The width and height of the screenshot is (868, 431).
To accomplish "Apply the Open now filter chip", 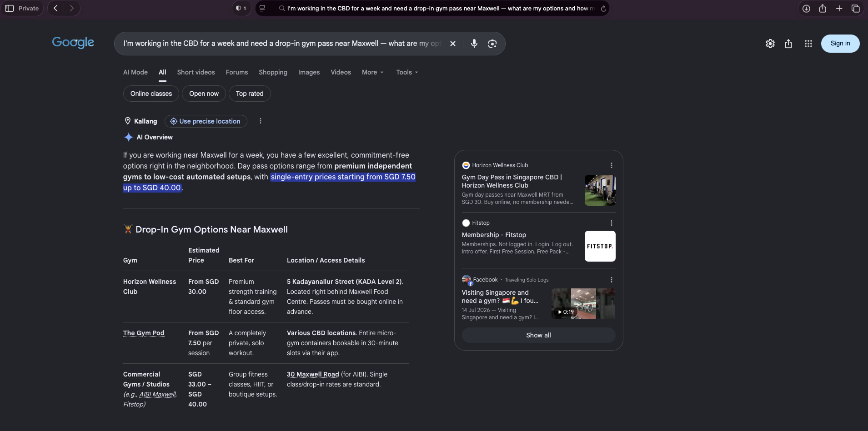I will [x=204, y=94].
